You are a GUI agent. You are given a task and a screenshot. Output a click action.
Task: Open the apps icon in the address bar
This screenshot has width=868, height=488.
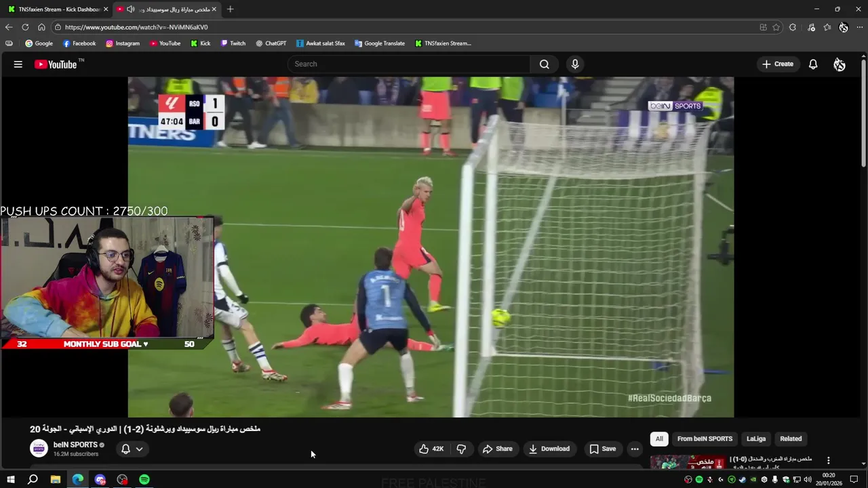[763, 27]
